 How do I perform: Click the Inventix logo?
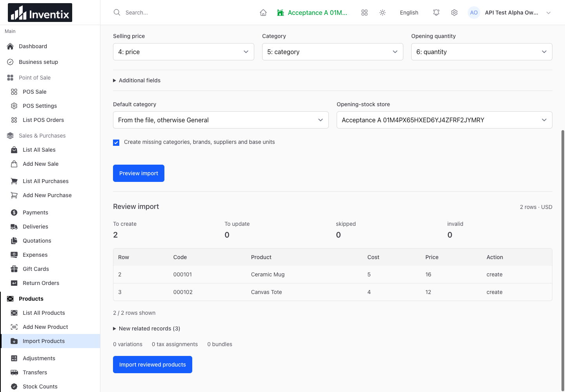[x=40, y=13]
